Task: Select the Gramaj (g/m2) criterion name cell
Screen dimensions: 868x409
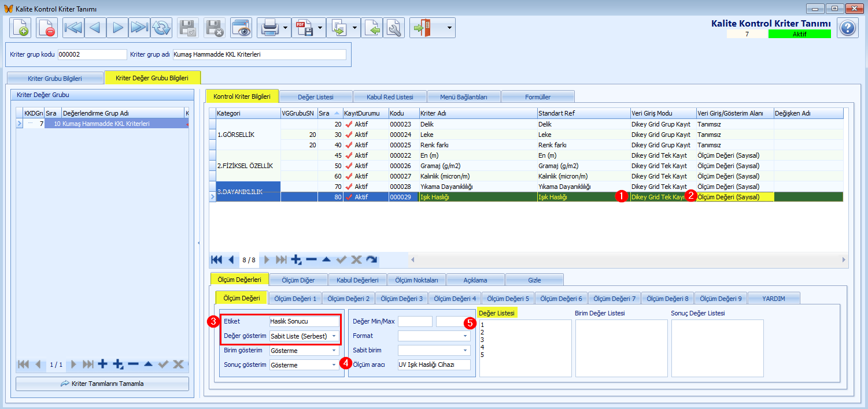Action: [x=478, y=166]
